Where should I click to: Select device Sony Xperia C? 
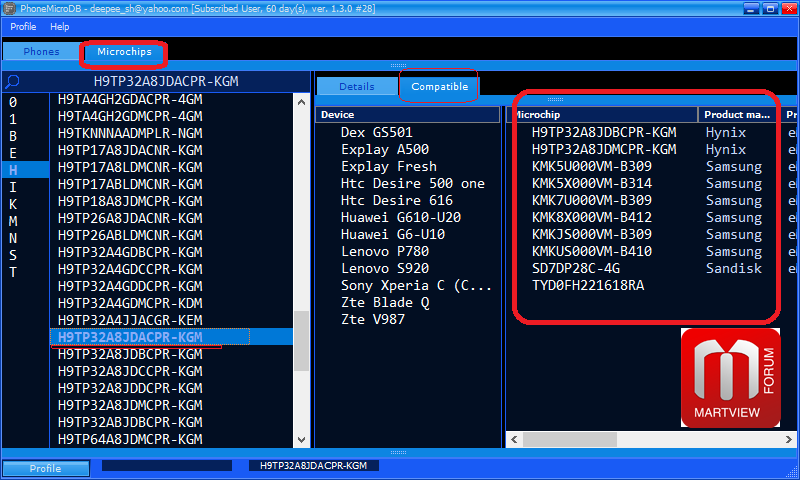point(416,286)
